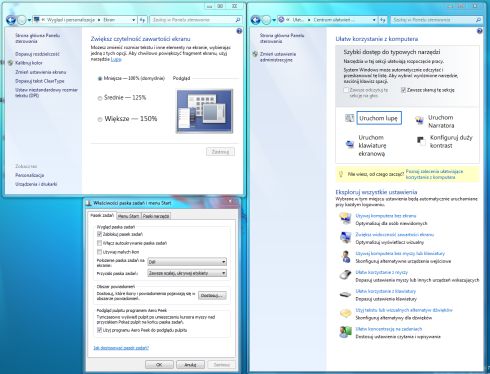Image resolution: width=490 pixels, height=374 pixels.
Task: Open recent pages arrow in Ekran window
Action: pyautogui.click(x=29, y=20)
